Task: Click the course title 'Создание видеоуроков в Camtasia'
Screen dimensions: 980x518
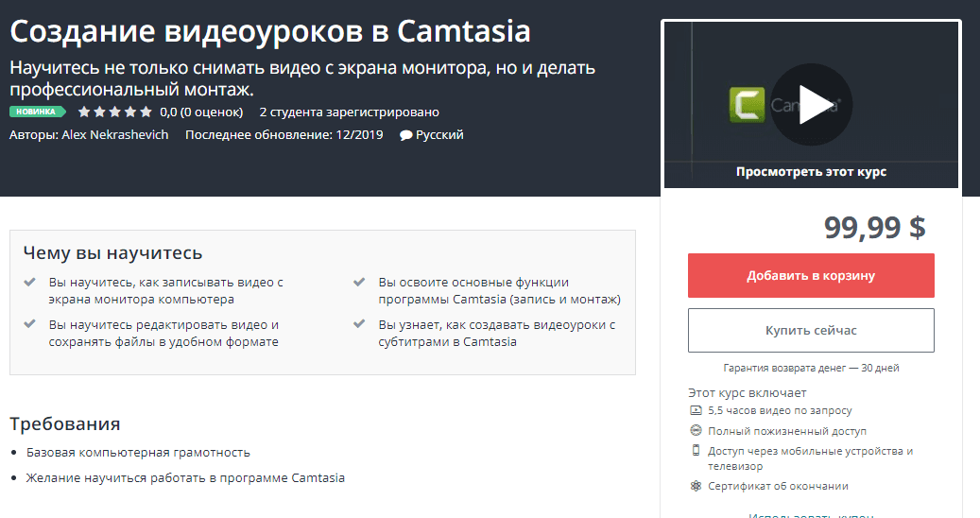Action: (270, 31)
